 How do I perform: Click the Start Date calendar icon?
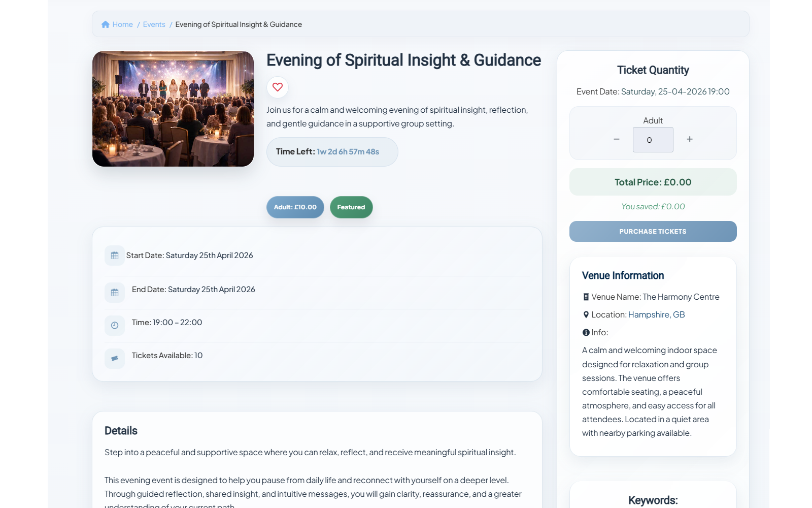[x=115, y=256]
